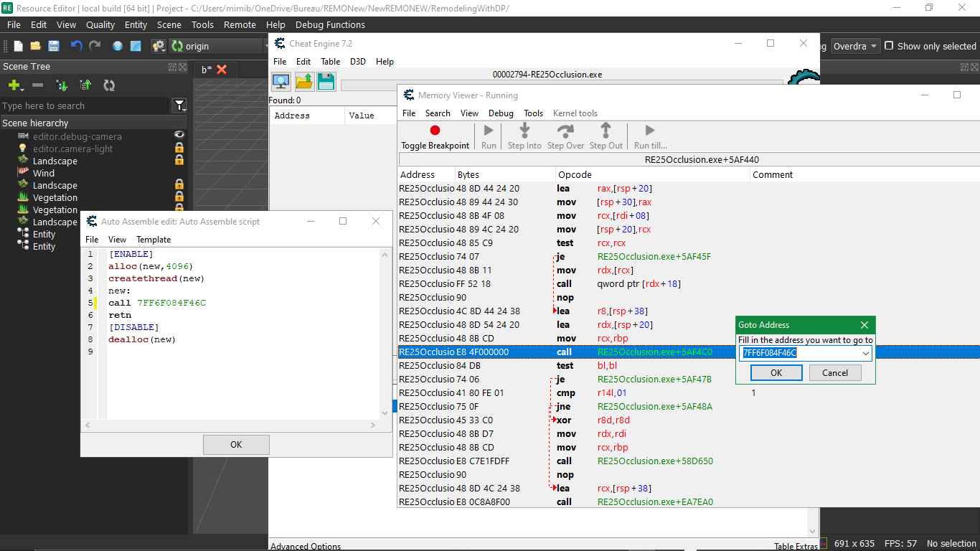Click the Step Over debugger icon

565,131
